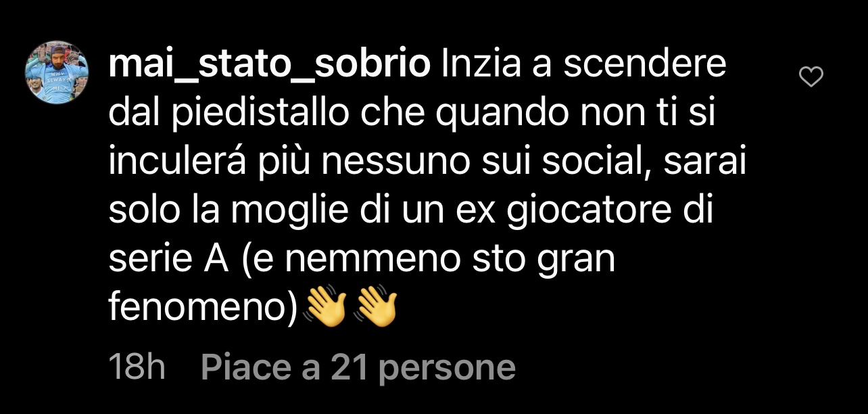Click the first waving hand emoji
Screen dimensions: 868x414
[x=326, y=308]
